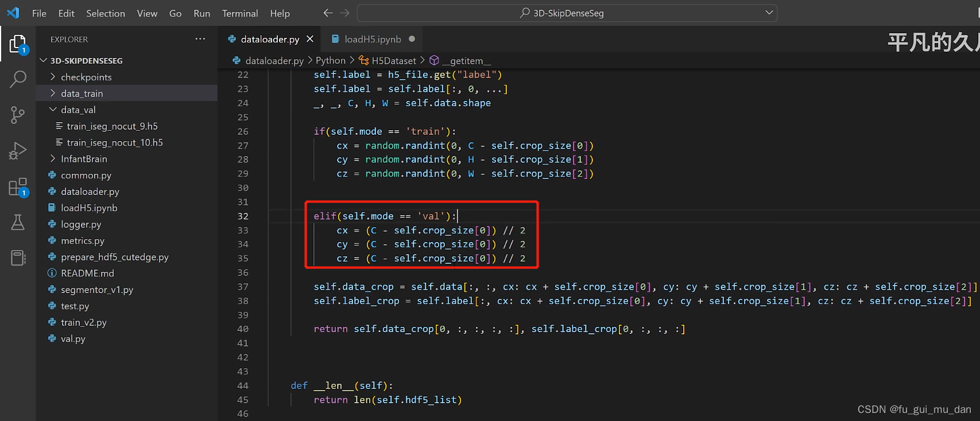Open Explorer more actions ellipsis
The image size is (980, 421).
pos(200,39)
